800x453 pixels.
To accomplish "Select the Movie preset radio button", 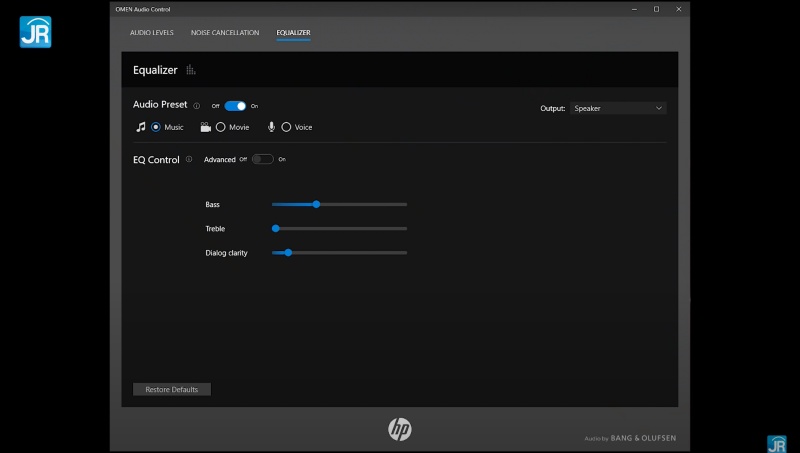I will (220, 127).
